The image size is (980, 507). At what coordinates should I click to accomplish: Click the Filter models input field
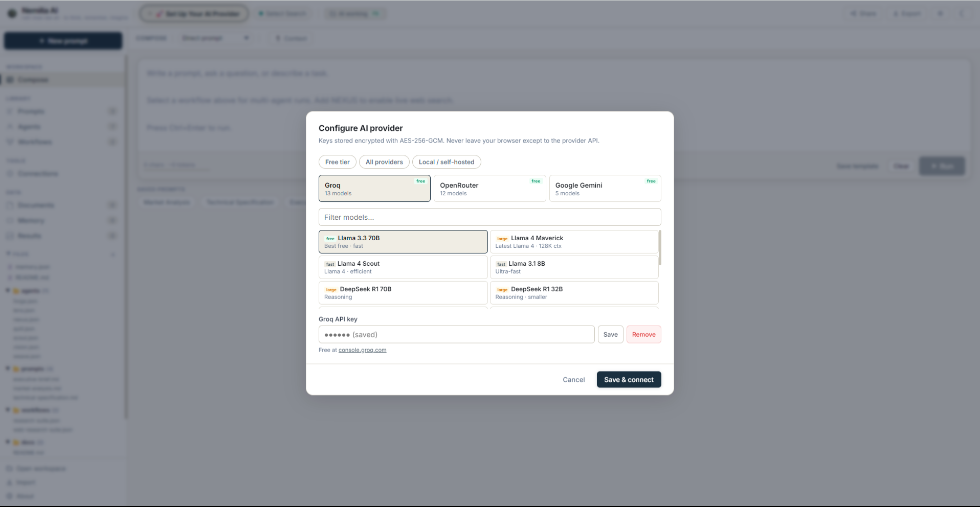(x=489, y=217)
